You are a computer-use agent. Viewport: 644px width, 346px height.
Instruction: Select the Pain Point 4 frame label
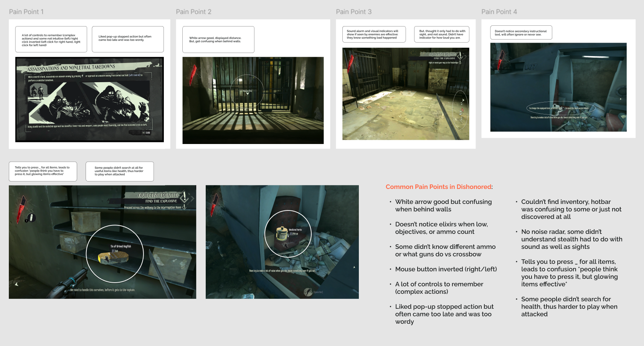[499, 12]
